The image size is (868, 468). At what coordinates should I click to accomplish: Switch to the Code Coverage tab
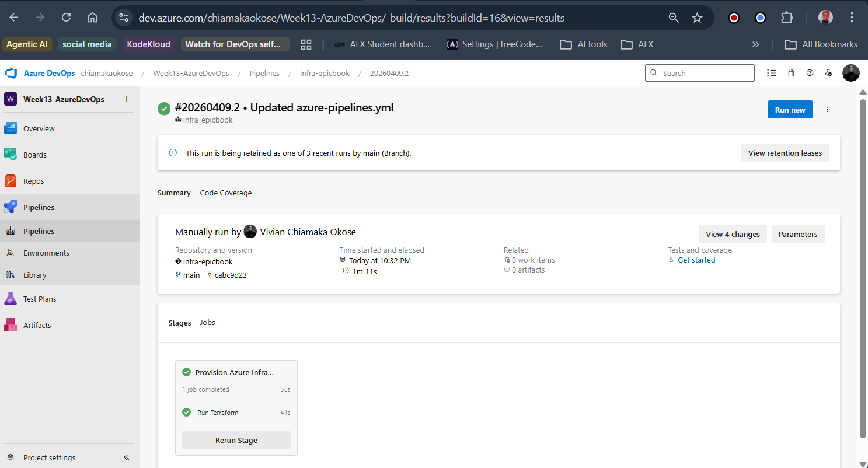coord(226,193)
